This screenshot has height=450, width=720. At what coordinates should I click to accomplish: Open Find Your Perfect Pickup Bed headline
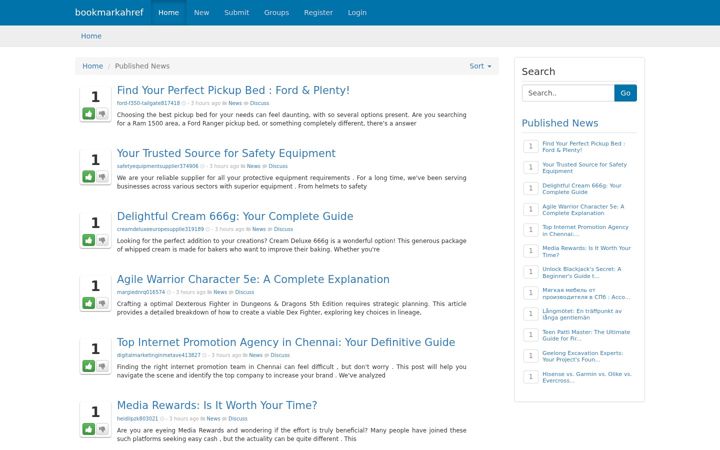pyautogui.click(x=233, y=90)
